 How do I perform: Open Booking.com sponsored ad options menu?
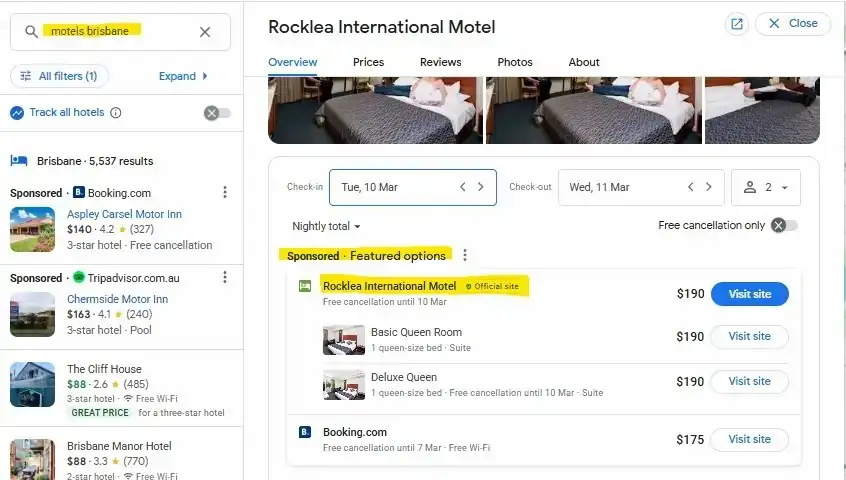point(225,192)
